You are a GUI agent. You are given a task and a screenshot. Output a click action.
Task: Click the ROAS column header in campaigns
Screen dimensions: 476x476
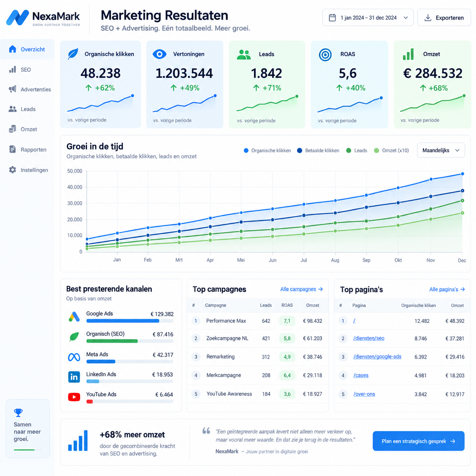click(287, 305)
